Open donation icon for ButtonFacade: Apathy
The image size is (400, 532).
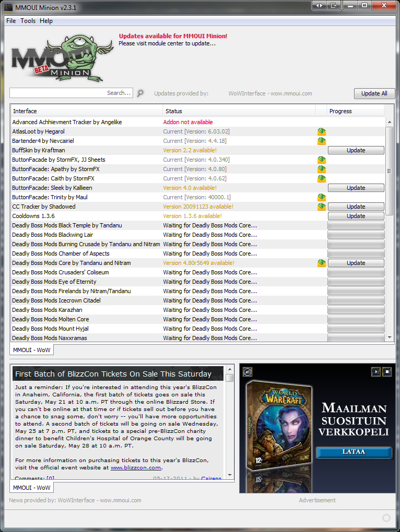322,169
